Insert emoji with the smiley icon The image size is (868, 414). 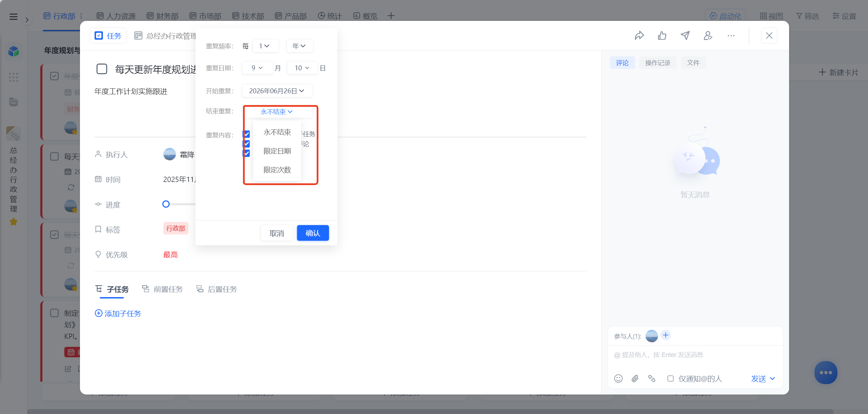618,379
